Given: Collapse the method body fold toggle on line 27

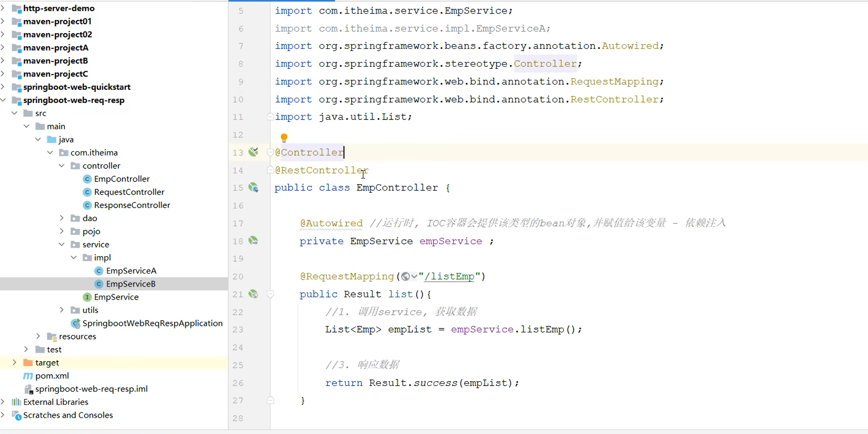Looking at the screenshot, I should 270,400.
